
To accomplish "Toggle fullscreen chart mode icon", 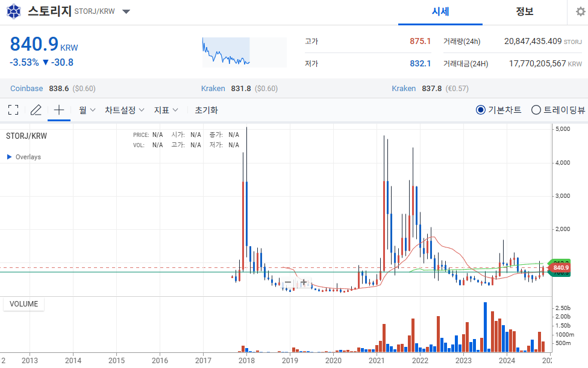I will (x=13, y=110).
